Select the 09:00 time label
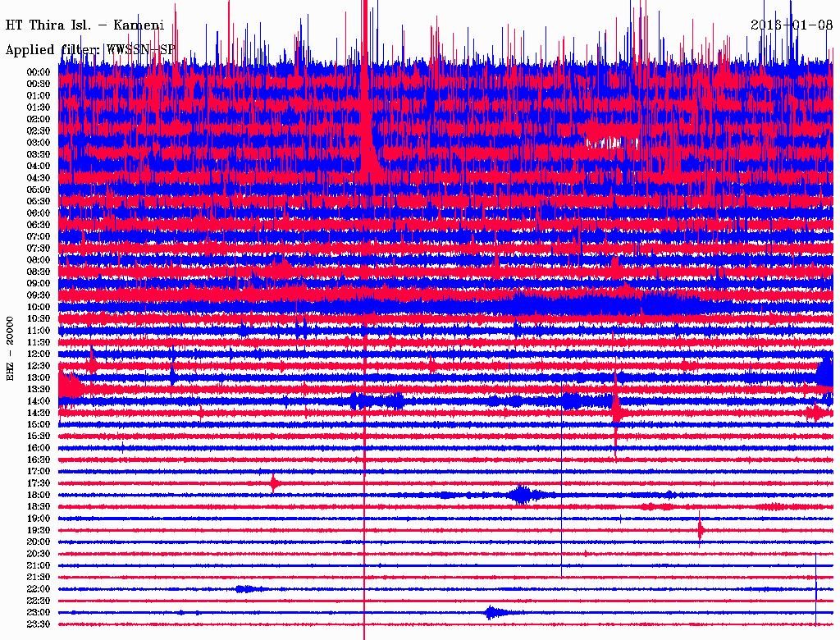 click(39, 283)
